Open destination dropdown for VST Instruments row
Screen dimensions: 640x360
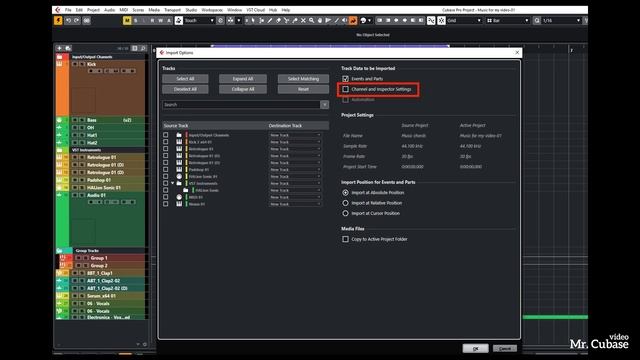[x=295, y=183]
